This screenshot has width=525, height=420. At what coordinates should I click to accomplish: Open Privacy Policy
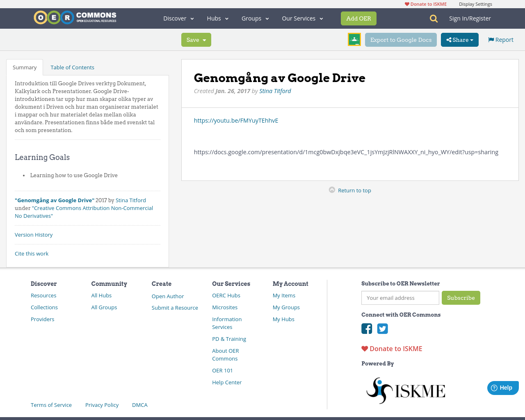102,405
